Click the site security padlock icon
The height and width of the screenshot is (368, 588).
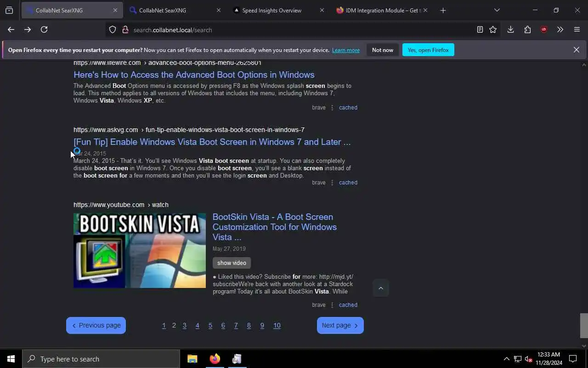pos(125,29)
